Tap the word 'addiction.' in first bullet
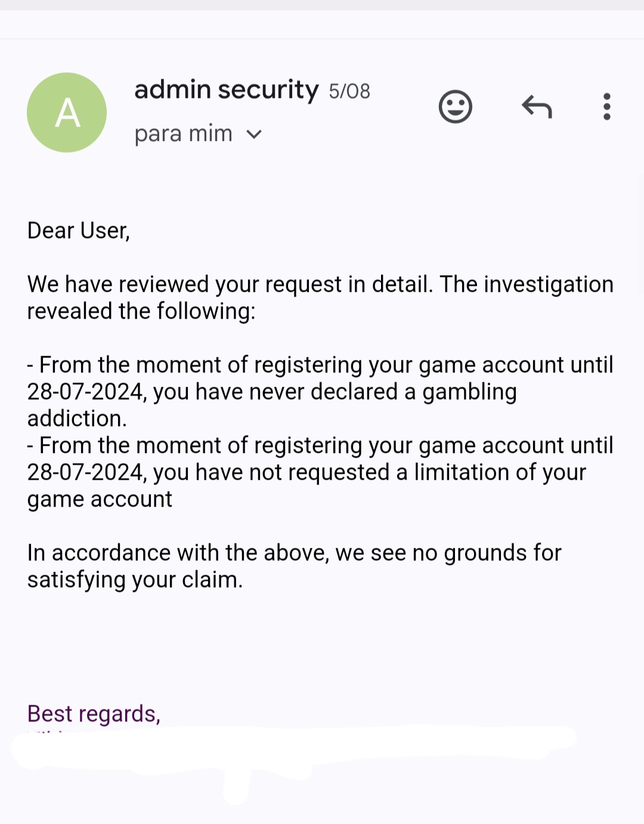Viewport: 644px width, 824px height. (x=77, y=419)
